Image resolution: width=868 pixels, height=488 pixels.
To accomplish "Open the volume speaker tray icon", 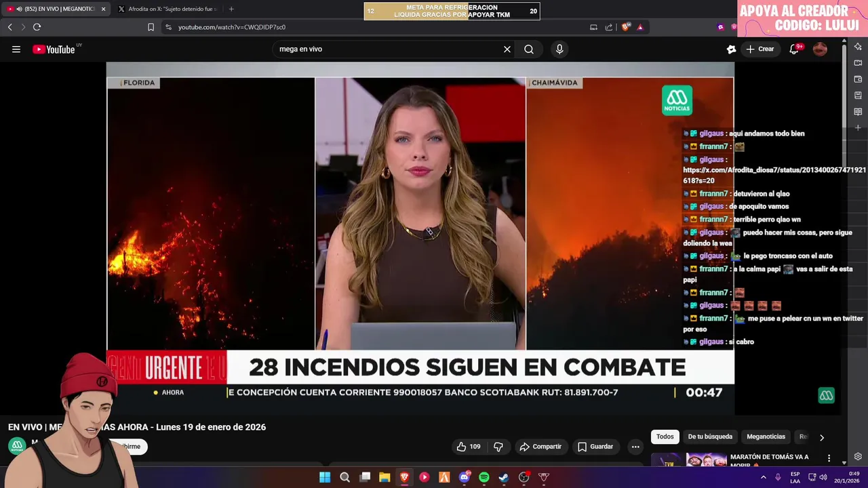I will 823,477.
